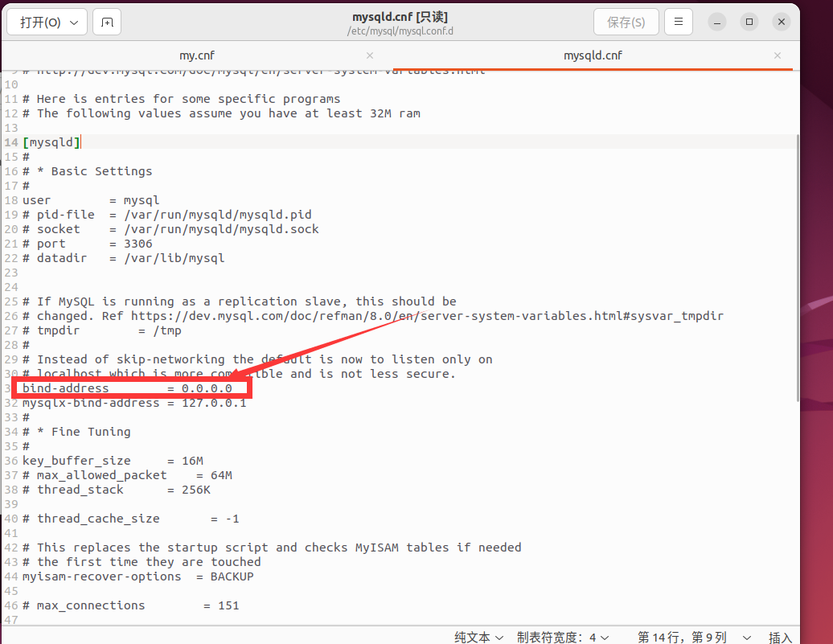This screenshot has width=833, height=644.
Task: Click the '# socket' path line
Action: click(170, 230)
